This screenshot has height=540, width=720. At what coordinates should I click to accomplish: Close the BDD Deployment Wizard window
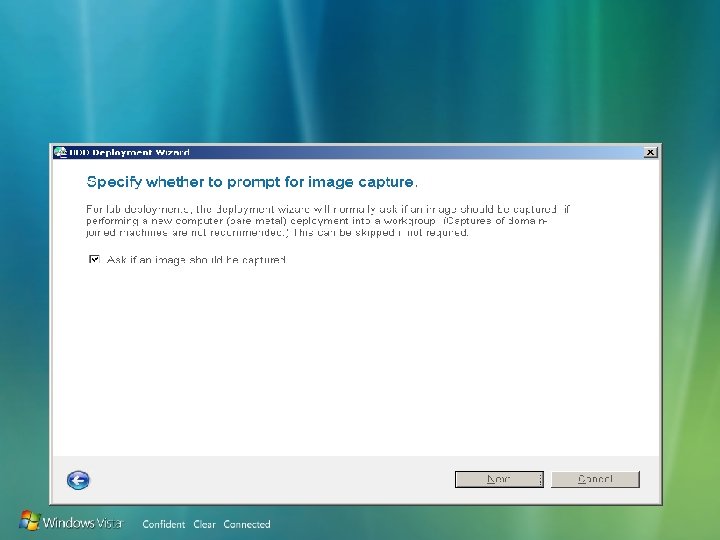click(x=650, y=152)
